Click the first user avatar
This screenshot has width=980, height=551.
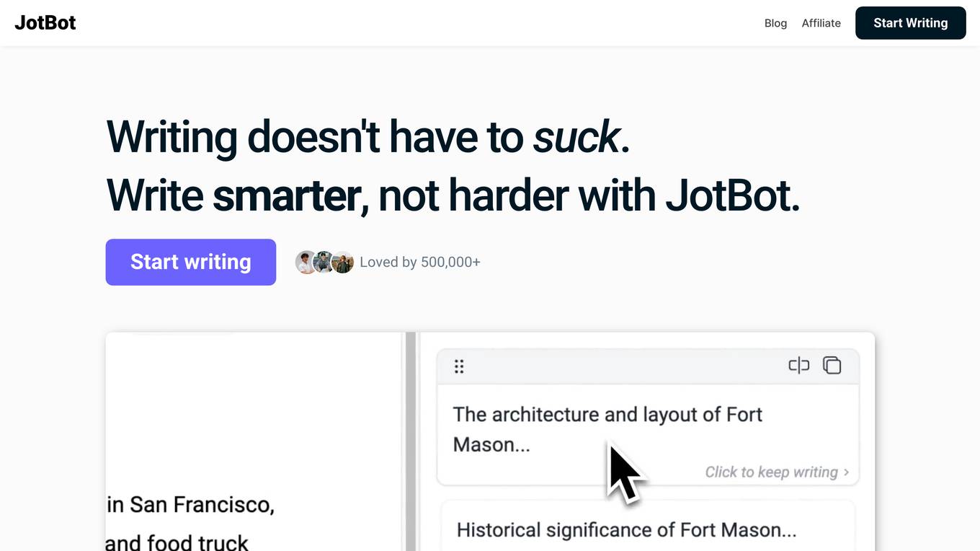(306, 262)
